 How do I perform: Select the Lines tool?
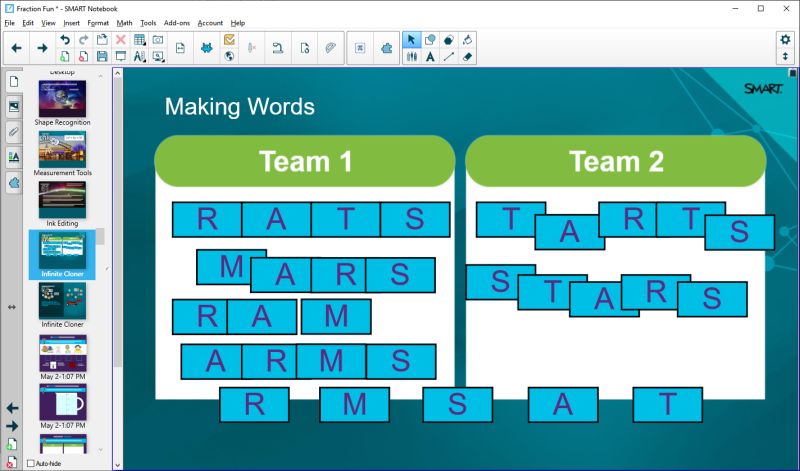click(448, 56)
